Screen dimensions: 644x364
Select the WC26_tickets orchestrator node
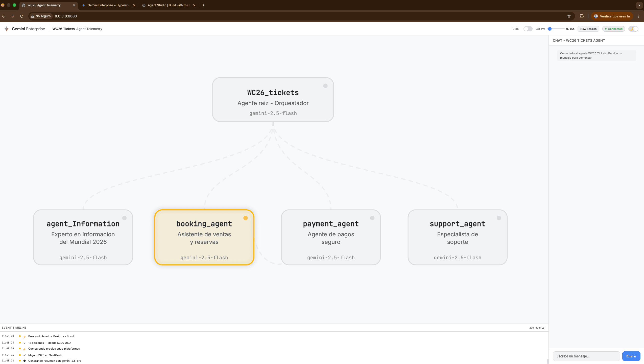pos(273,100)
